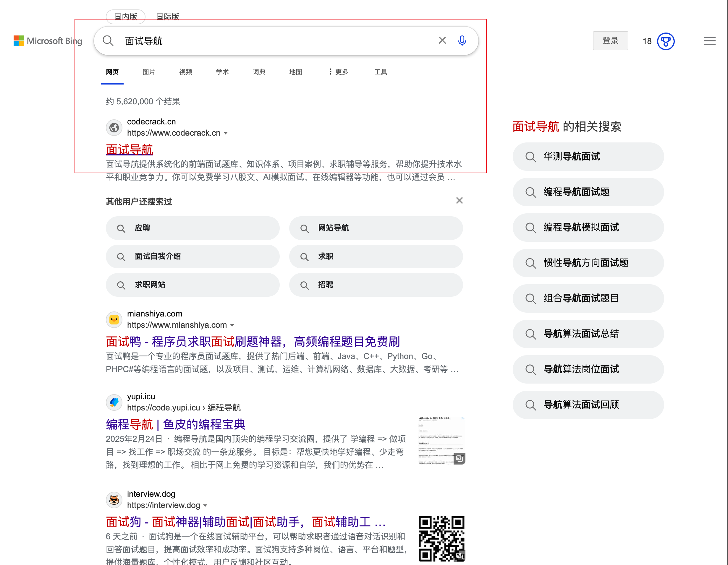Clear the search box with X icon
This screenshot has height=565, width=728.
click(442, 40)
